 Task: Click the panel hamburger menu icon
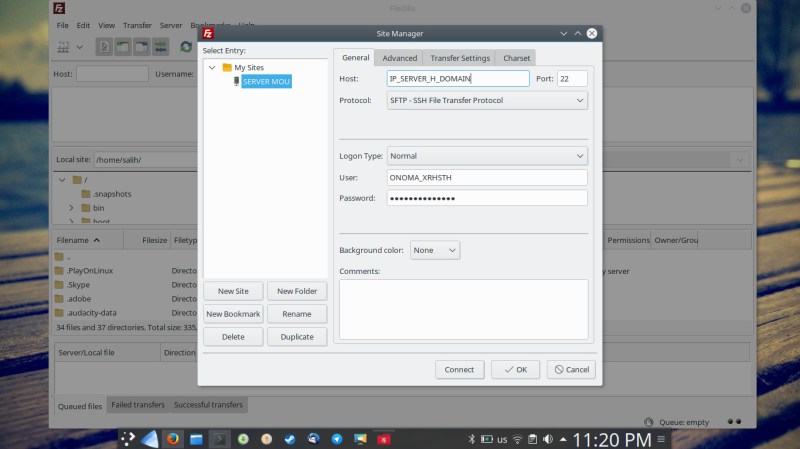coord(661,439)
